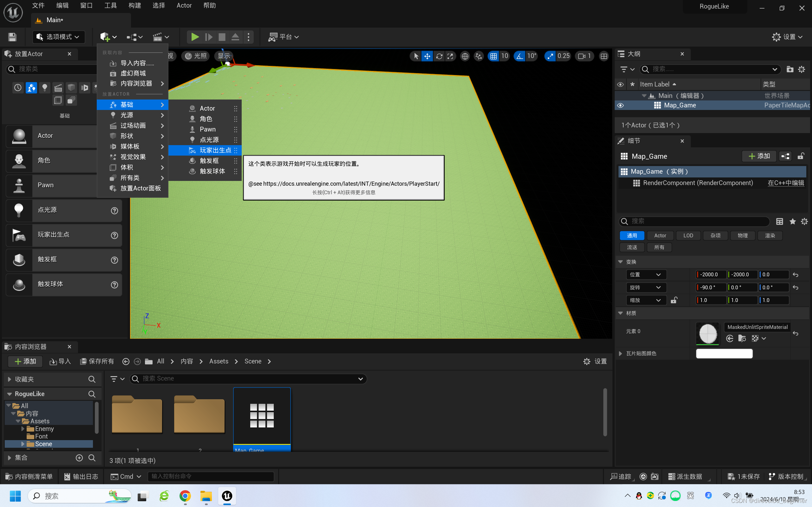Save the current level with disk icon
This screenshot has height=507, width=812.
coord(12,37)
